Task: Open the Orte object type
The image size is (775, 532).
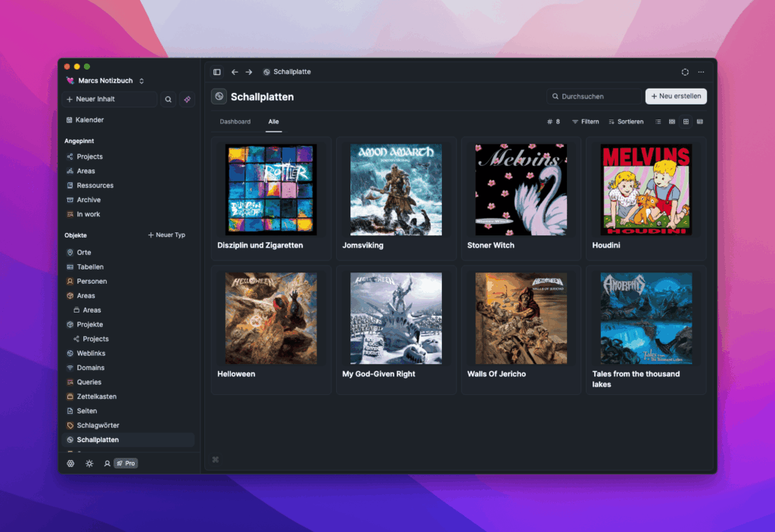Action: 128,253
